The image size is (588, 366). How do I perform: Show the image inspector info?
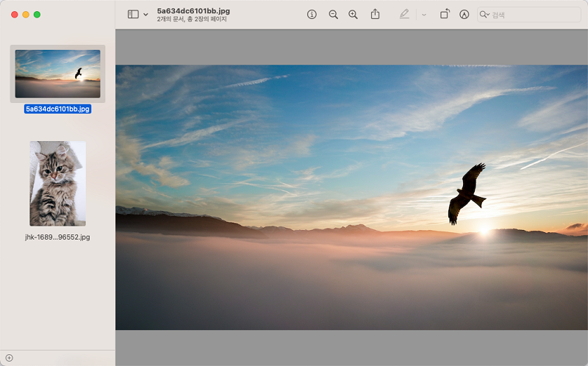coord(312,15)
